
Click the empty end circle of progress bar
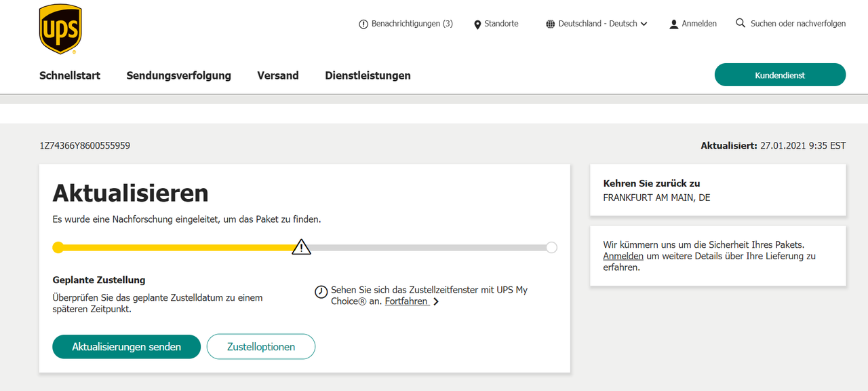coord(551,247)
